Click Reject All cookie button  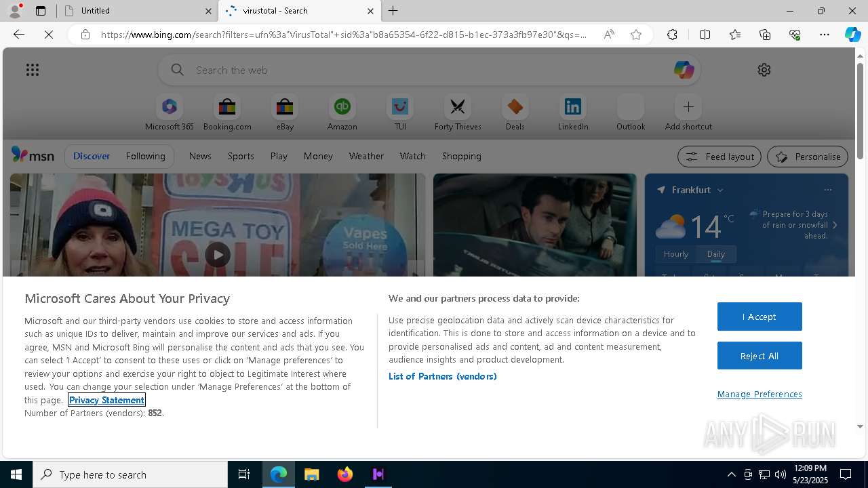click(759, 356)
